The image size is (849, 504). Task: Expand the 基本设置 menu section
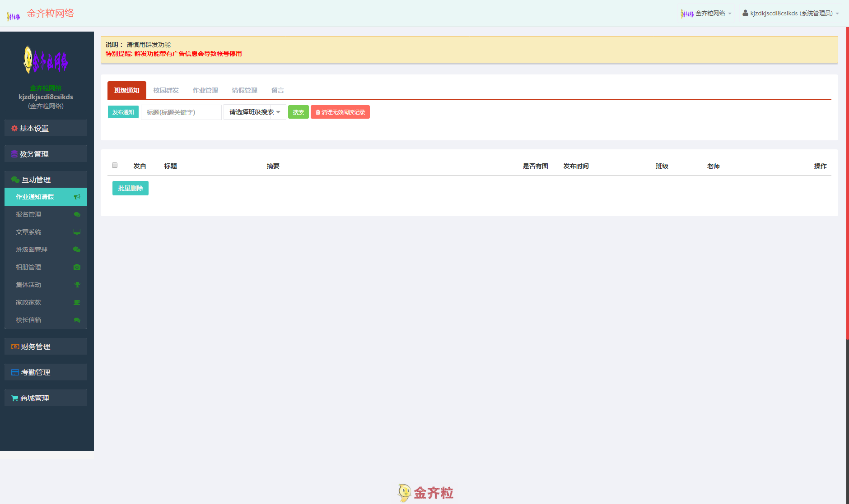[x=46, y=128]
